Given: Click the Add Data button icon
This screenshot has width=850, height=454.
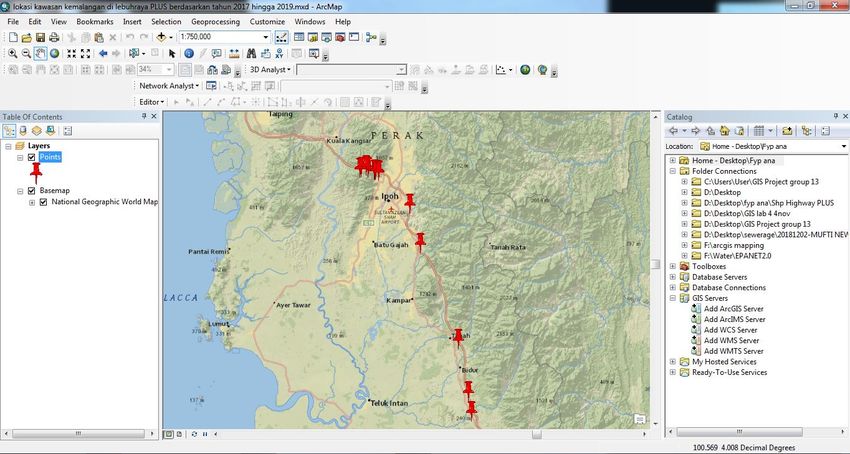Looking at the screenshot, I should click(x=161, y=37).
